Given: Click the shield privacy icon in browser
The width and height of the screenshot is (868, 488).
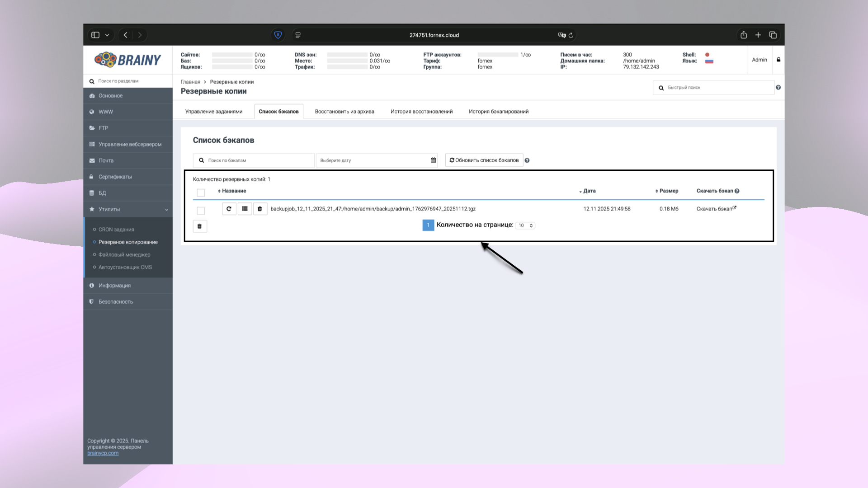Looking at the screenshot, I should (x=278, y=35).
